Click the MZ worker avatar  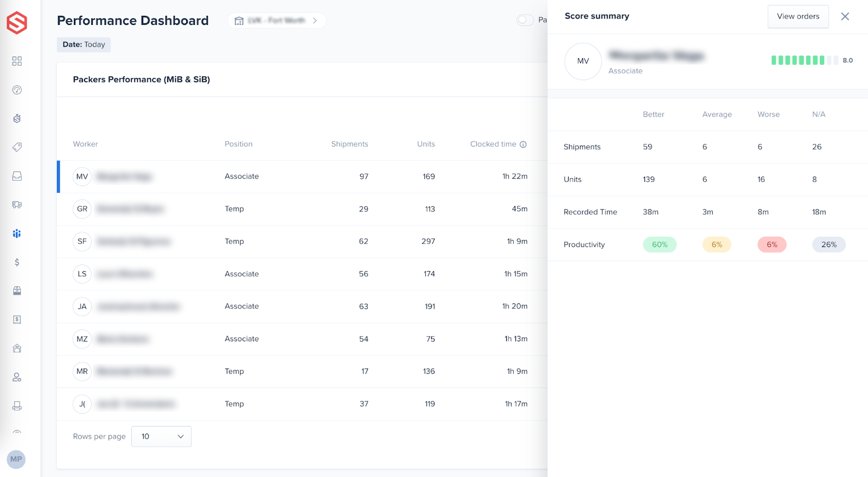pyautogui.click(x=82, y=339)
